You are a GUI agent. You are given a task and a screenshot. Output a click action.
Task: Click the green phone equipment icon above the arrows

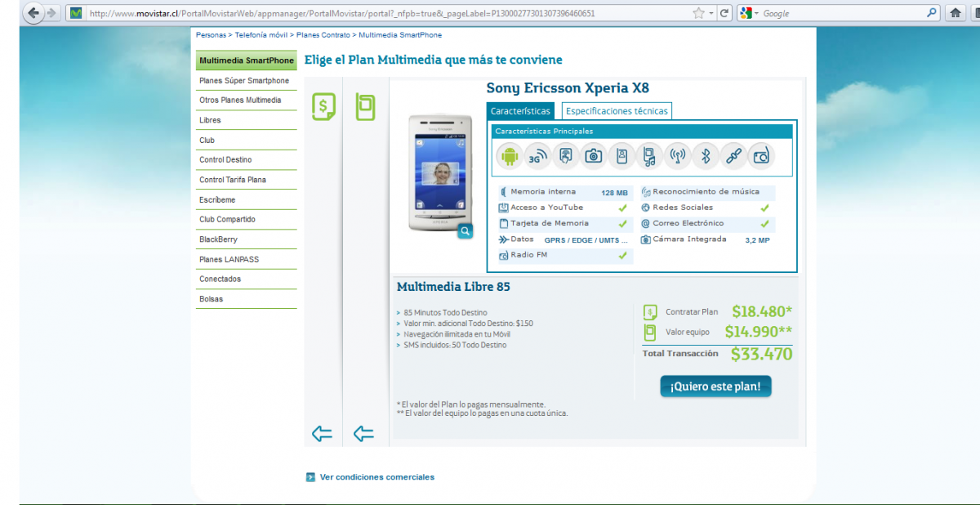click(x=365, y=106)
